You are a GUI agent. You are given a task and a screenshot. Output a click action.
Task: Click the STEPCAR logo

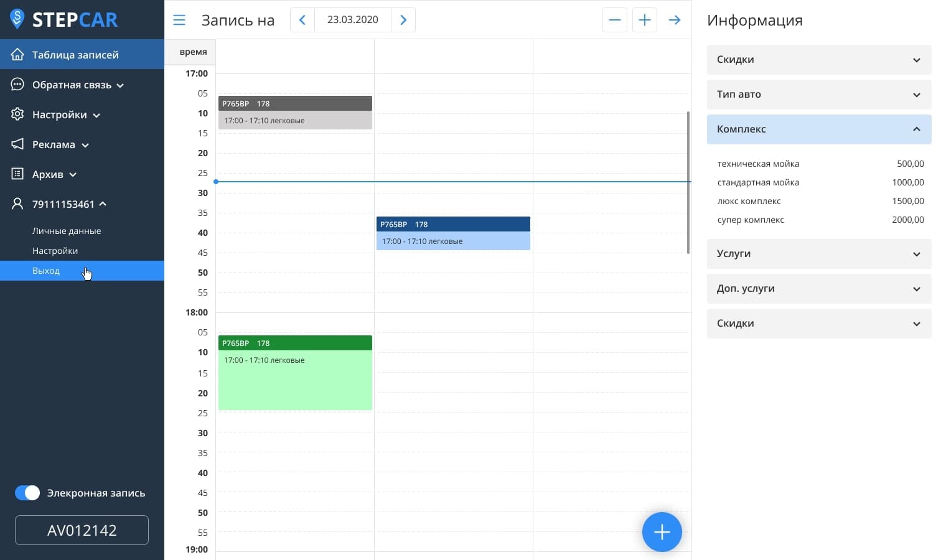[64, 19]
